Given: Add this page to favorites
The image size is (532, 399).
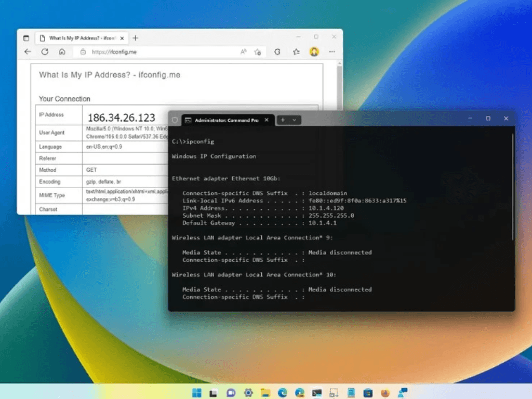Looking at the screenshot, I should pyautogui.click(x=257, y=52).
